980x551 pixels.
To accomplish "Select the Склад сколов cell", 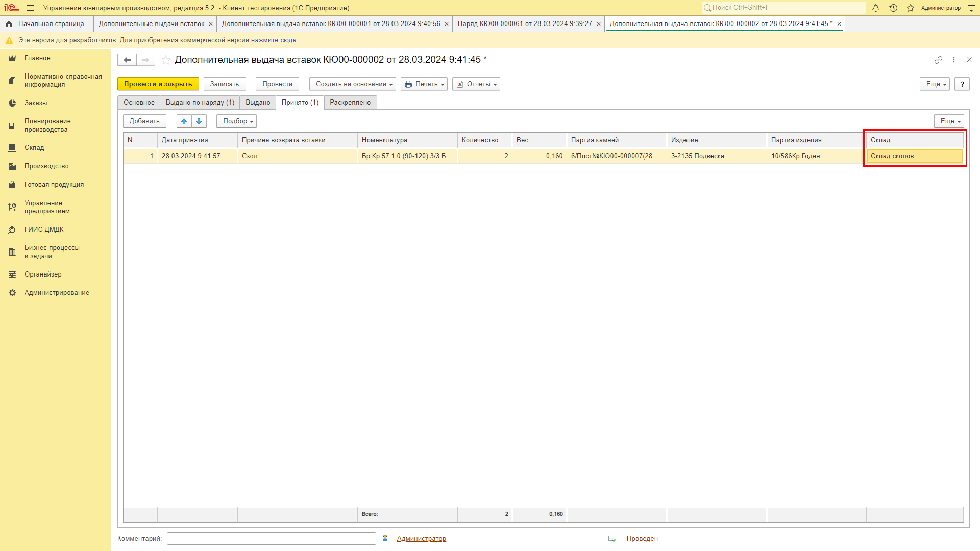I will (915, 156).
